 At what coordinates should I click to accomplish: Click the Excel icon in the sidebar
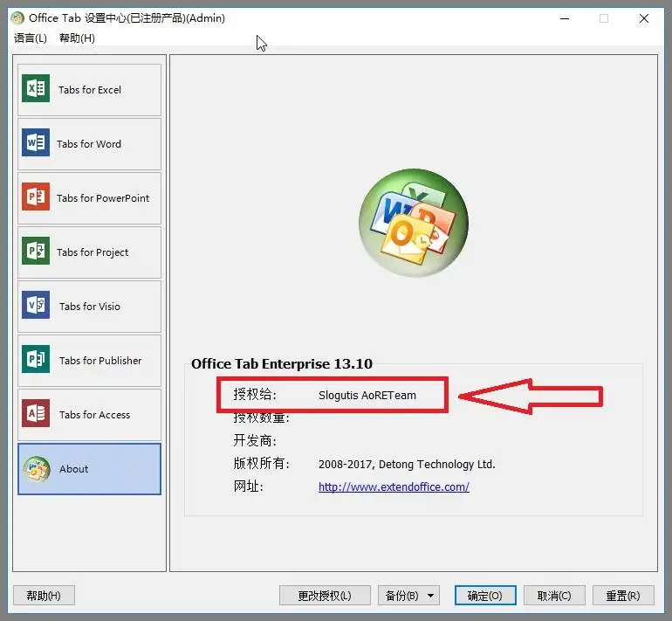click(36, 89)
